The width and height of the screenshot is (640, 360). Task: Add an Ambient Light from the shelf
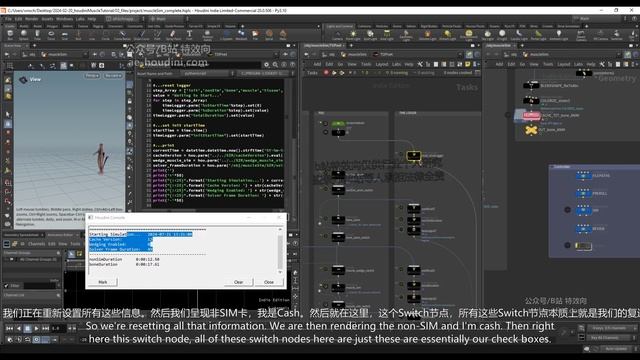(559, 35)
